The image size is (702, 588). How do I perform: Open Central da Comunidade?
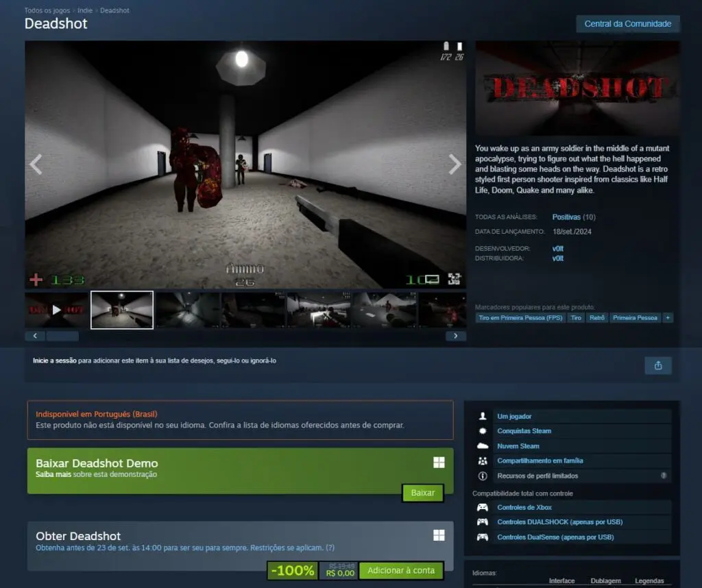point(628,24)
